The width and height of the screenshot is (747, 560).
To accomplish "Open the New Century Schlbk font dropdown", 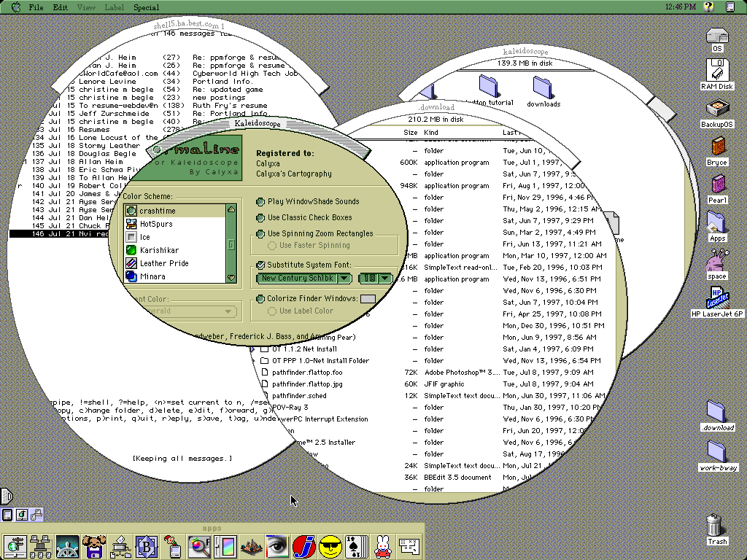I will 304,278.
